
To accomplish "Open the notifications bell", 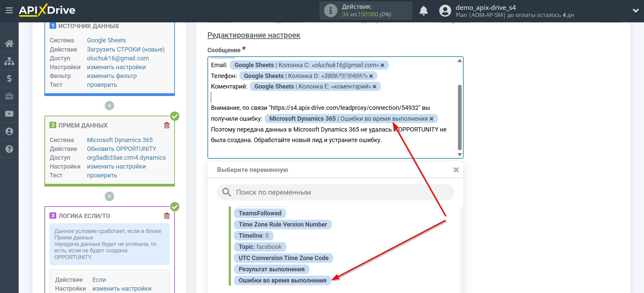I will coord(423,11).
